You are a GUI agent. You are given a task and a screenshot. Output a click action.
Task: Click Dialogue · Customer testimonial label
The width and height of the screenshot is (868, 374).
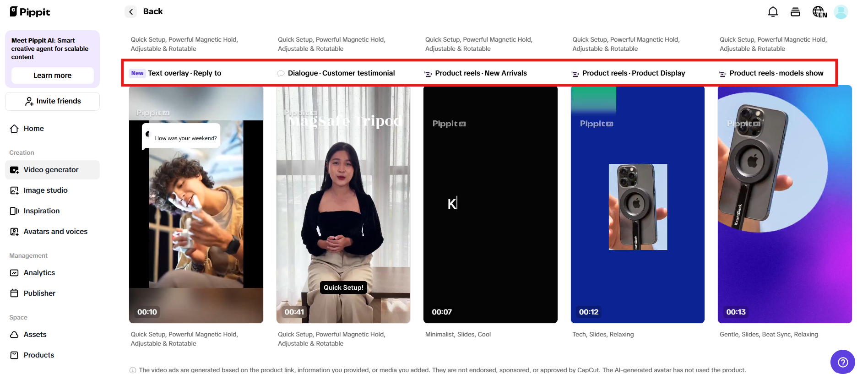(341, 73)
